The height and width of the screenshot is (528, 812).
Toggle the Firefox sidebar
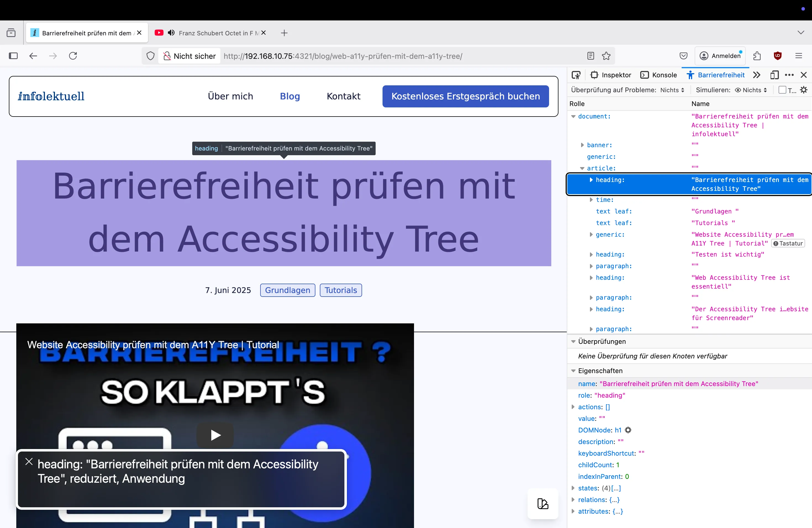click(x=13, y=56)
